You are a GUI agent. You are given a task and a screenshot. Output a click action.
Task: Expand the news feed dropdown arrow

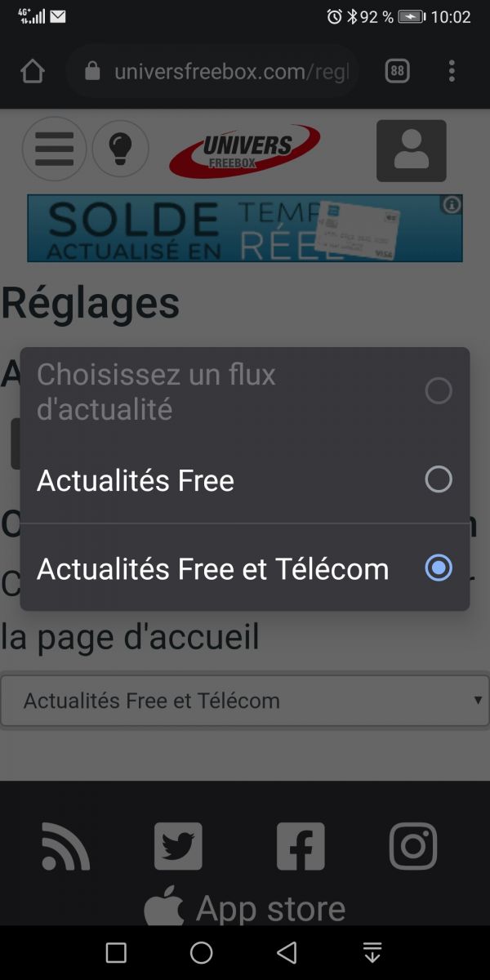pyautogui.click(x=478, y=701)
